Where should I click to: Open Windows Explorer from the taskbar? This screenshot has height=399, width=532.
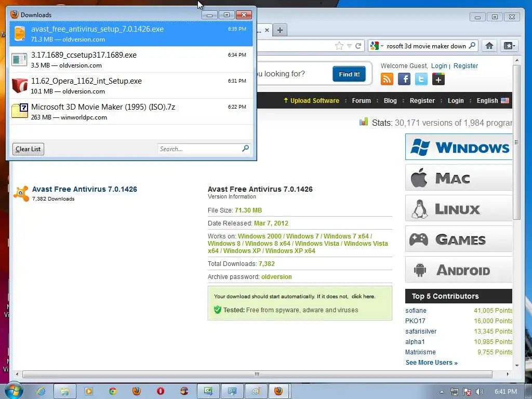[x=65, y=391]
